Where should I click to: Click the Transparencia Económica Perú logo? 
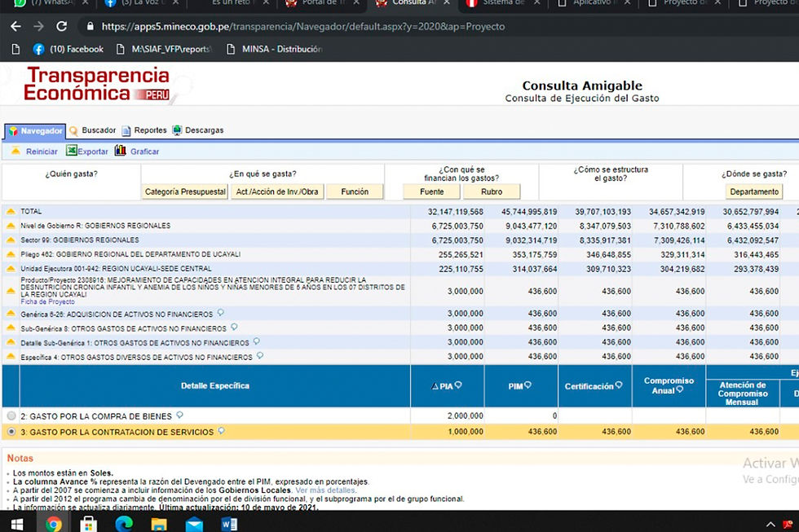97,85
